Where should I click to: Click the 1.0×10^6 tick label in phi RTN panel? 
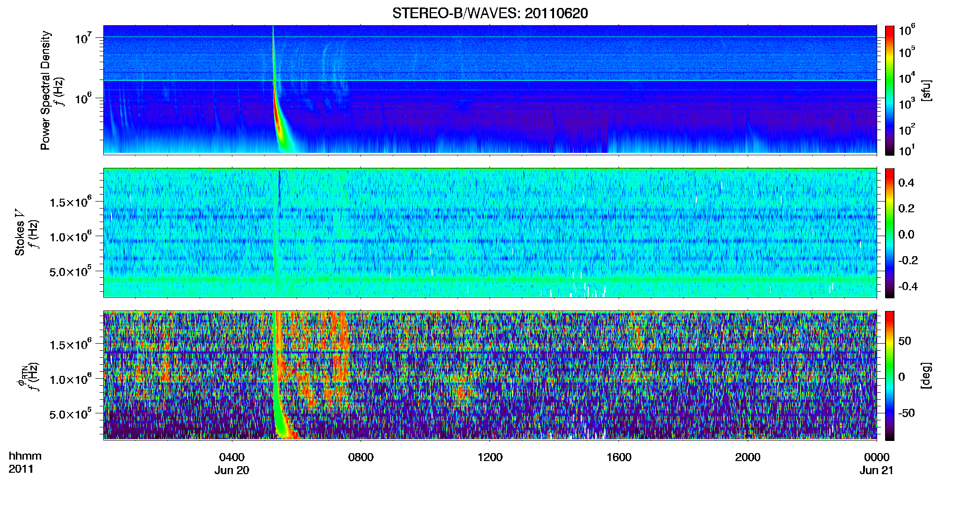point(71,379)
